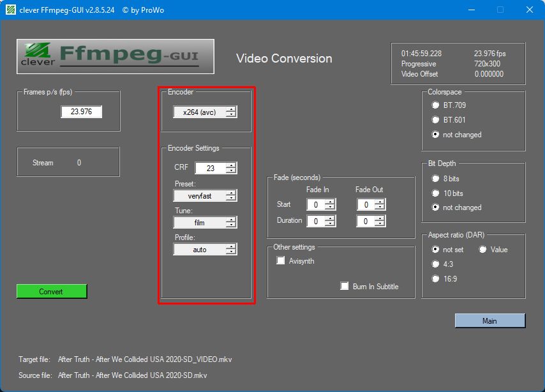Click the Target file name text

145,359
